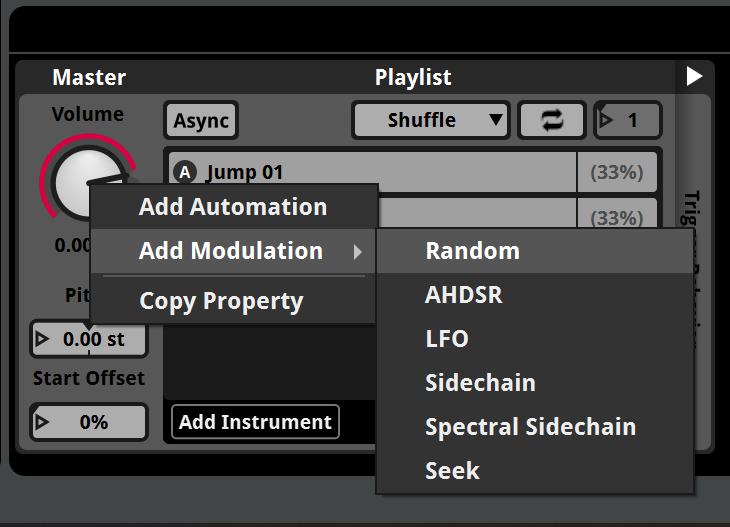
Task: Click the A badge icon on Jump 01
Action: [184, 172]
